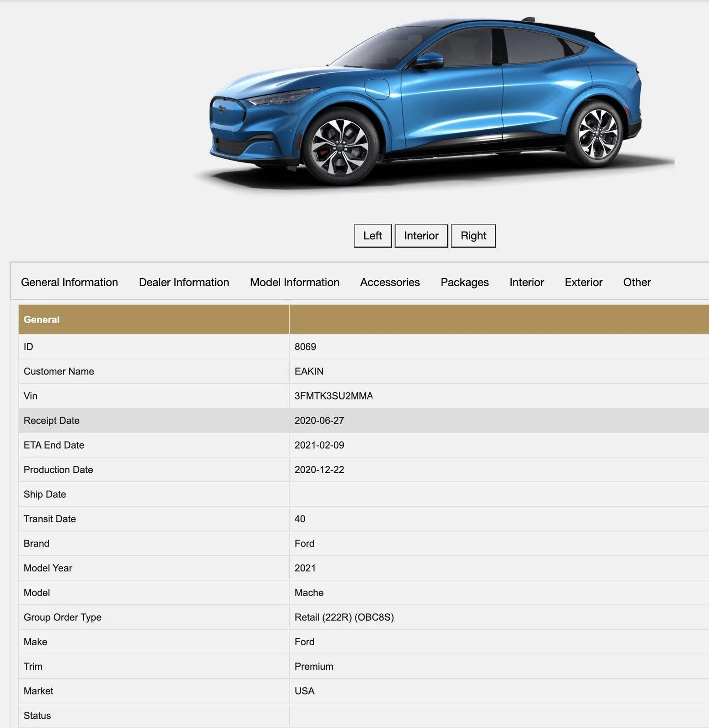Viewport: 709px width, 728px height.
Task: Switch to the Right view button
Action: pyautogui.click(x=473, y=236)
